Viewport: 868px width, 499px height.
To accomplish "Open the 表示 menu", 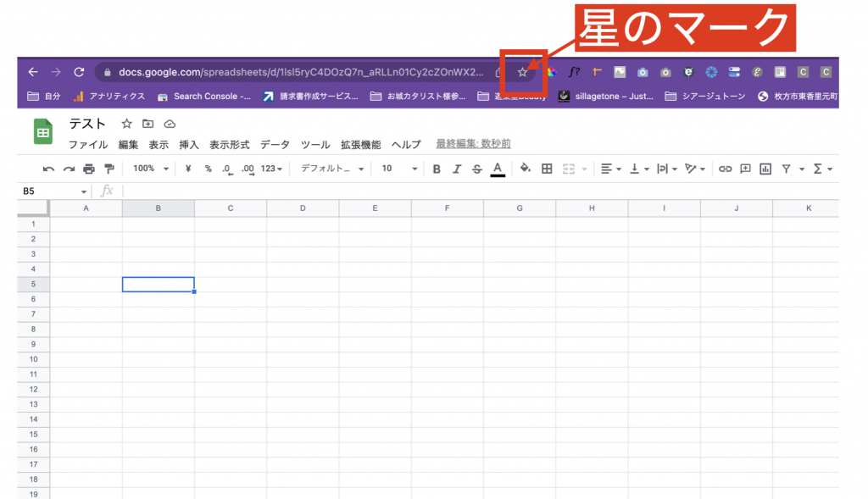I will point(159,144).
